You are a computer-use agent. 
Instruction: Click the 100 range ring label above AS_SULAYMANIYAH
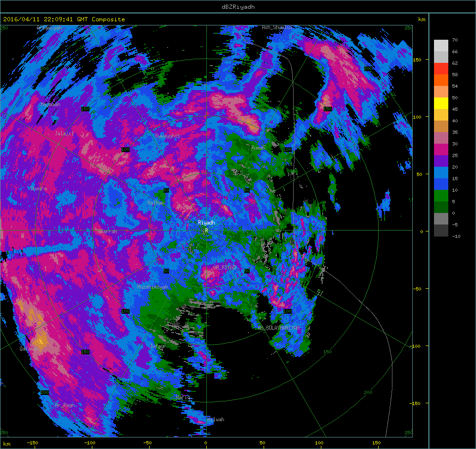(x=288, y=311)
